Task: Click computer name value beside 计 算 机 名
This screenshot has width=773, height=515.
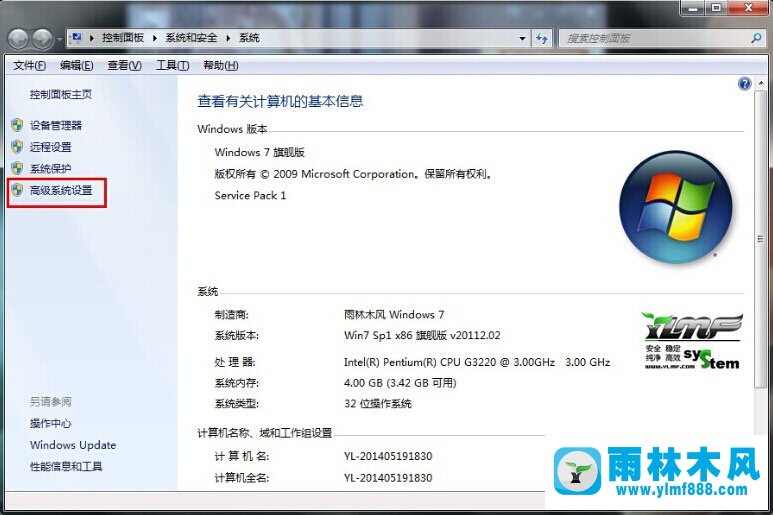Action: point(388,456)
